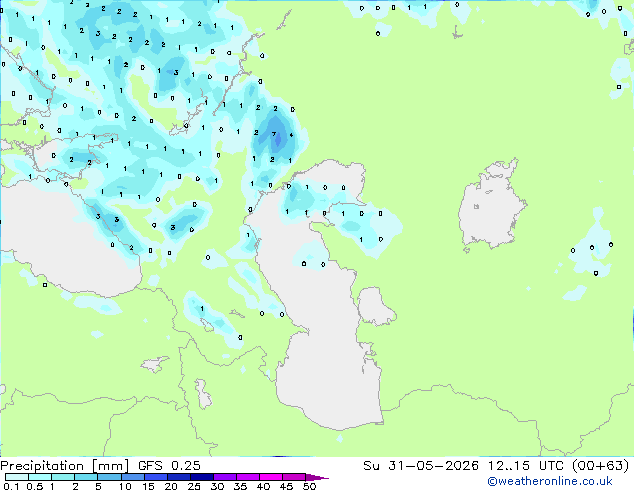Click the '40' legend label
Screen dimensions: 634x490
(263, 486)
